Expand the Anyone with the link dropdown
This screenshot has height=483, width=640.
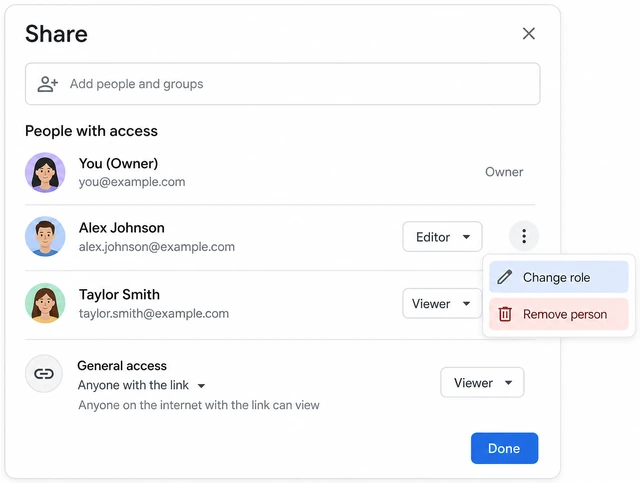tap(141, 385)
